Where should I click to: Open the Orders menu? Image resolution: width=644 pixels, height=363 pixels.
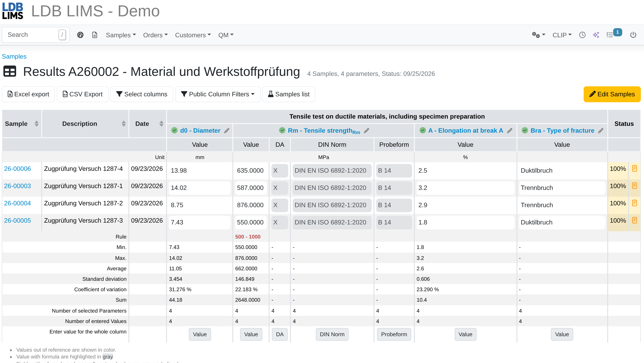click(x=155, y=35)
